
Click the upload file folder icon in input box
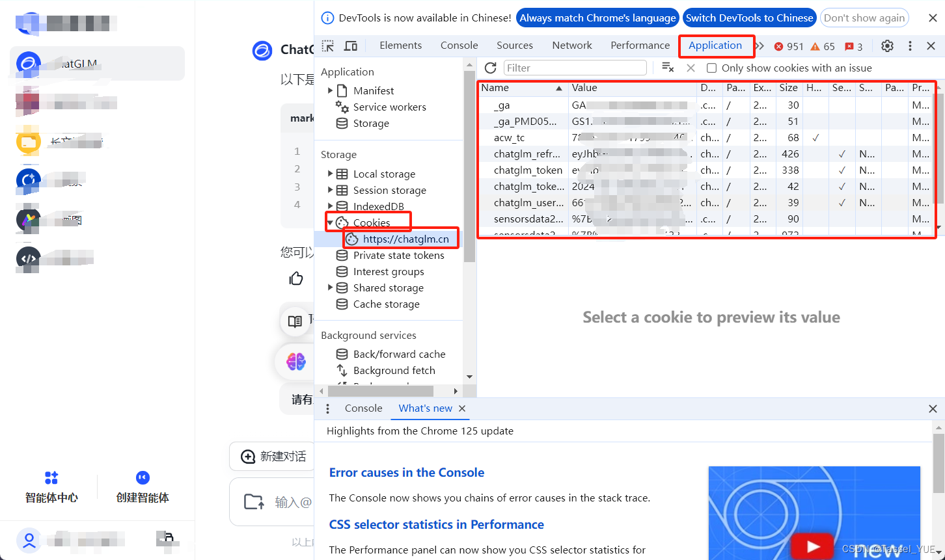tap(254, 501)
